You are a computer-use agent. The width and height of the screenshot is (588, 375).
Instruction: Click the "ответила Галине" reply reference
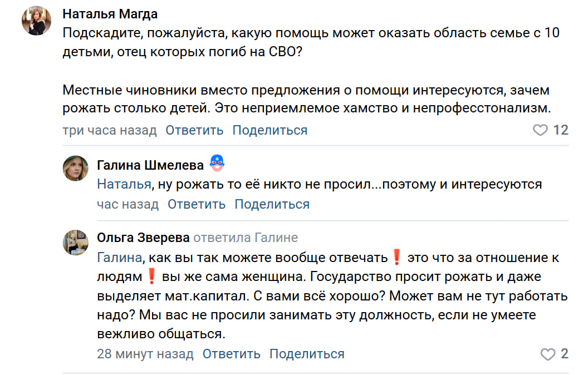pos(245,238)
